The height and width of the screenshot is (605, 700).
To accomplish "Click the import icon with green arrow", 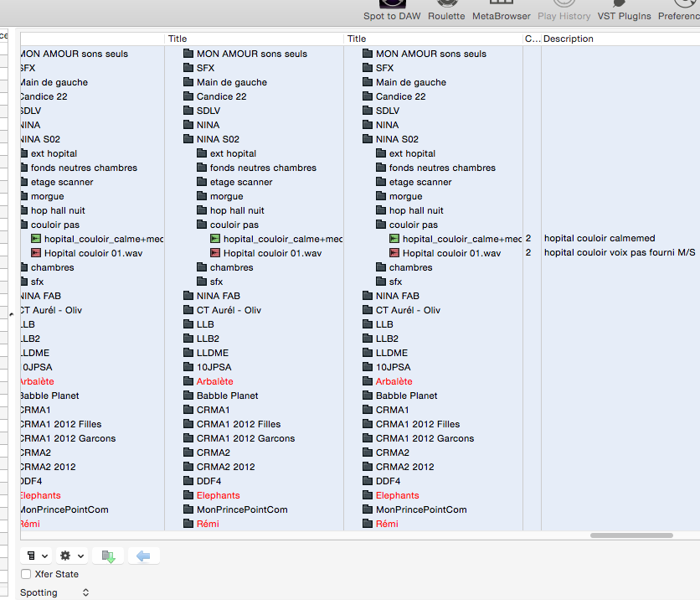I will coord(108,556).
